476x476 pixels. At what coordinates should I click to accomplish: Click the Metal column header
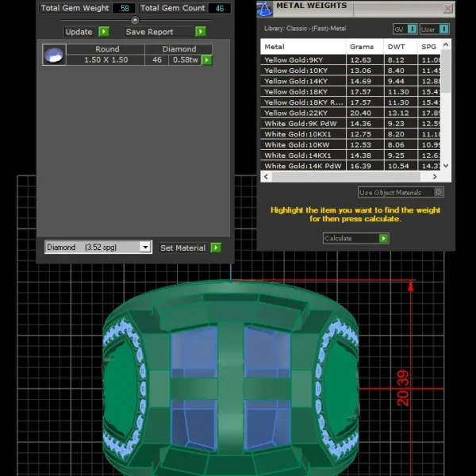(x=303, y=47)
